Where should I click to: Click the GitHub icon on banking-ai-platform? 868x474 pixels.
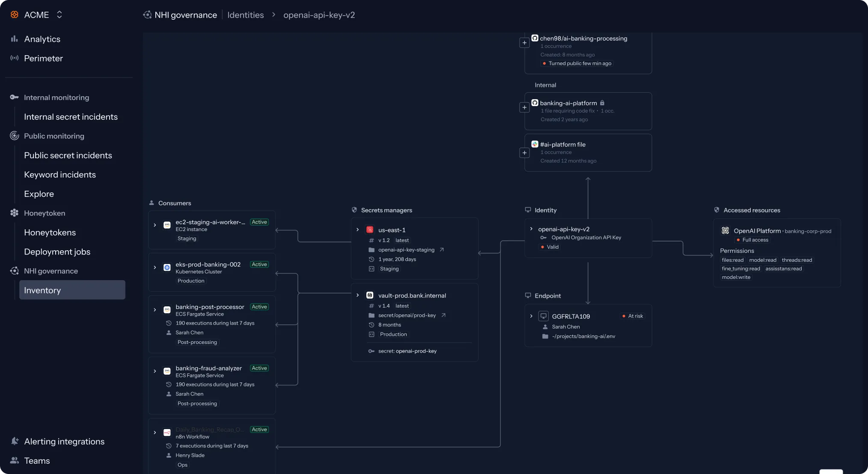point(535,103)
